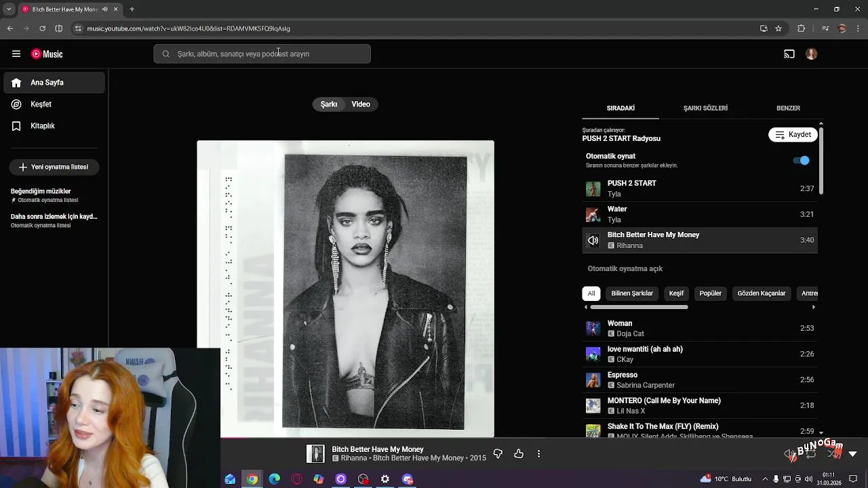Switch to Video mode
The width and height of the screenshot is (868, 488).
tap(361, 104)
